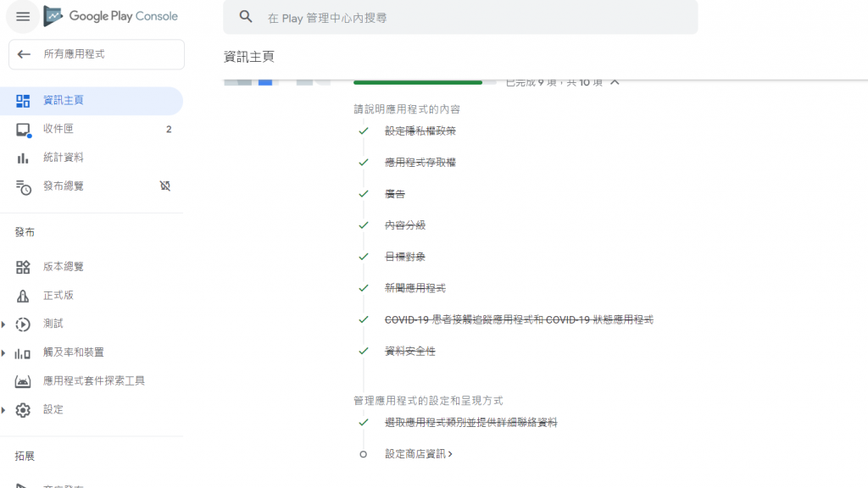This screenshot has width=868, height=488.
Task: Toggle the managed publishing off icon
Action: pos(165,186)
